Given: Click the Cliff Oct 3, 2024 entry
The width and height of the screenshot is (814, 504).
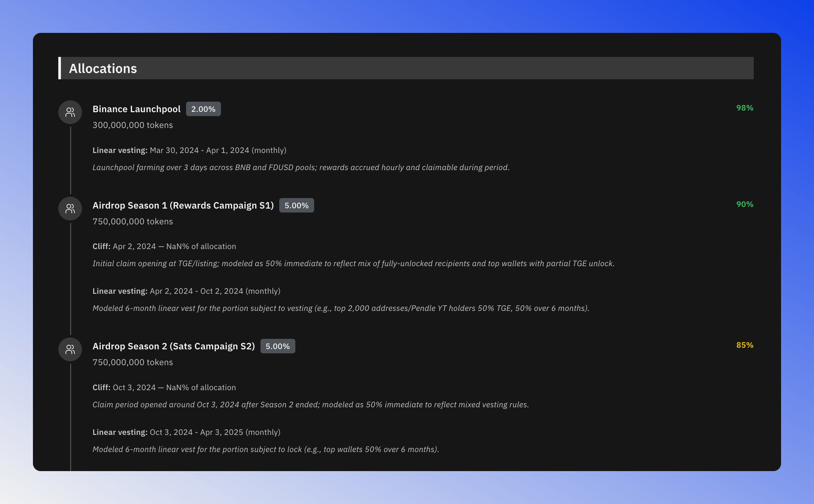Looking at the screenshot, I should [x=164, y=387].
